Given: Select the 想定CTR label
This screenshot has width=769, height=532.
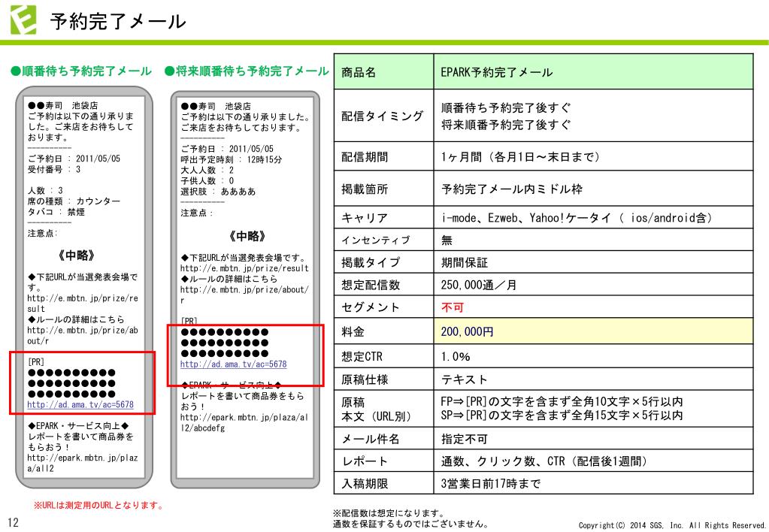Looking at the screenshot, I should (362, 356).
